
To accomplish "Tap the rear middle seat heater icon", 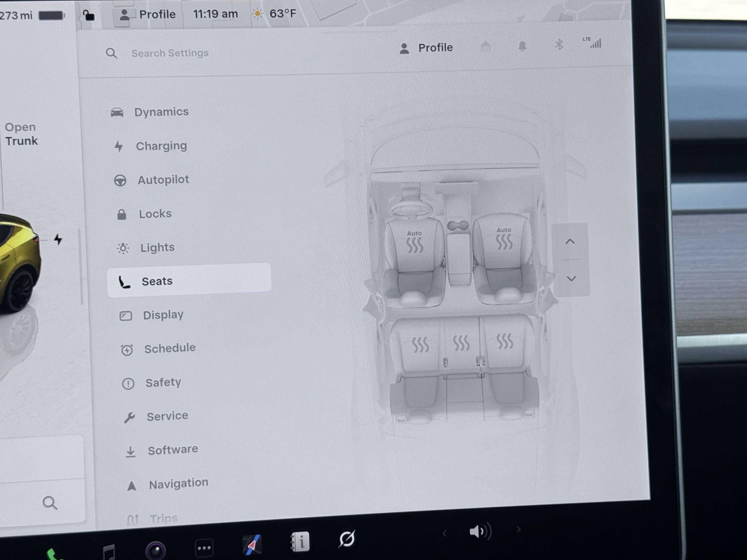I will point(462,342).
